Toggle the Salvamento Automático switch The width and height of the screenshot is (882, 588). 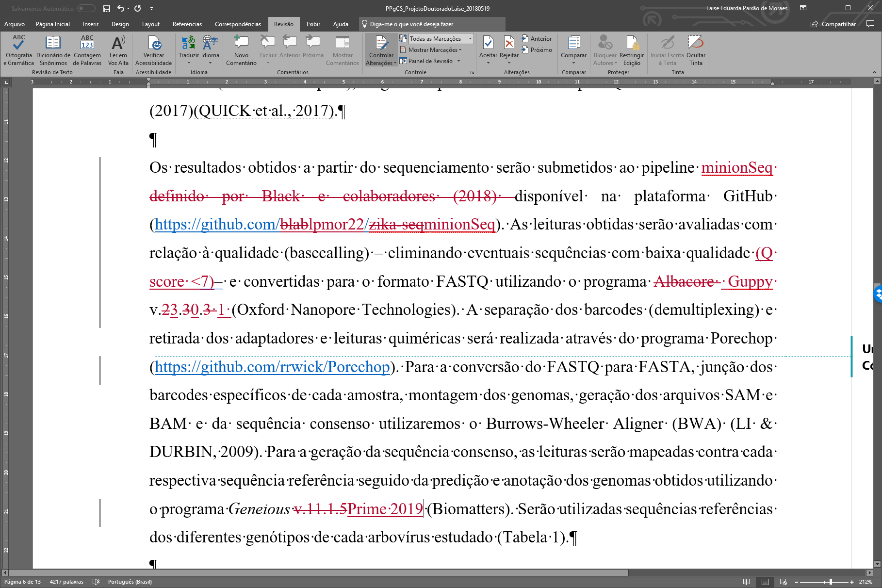[x=86, y=8]
